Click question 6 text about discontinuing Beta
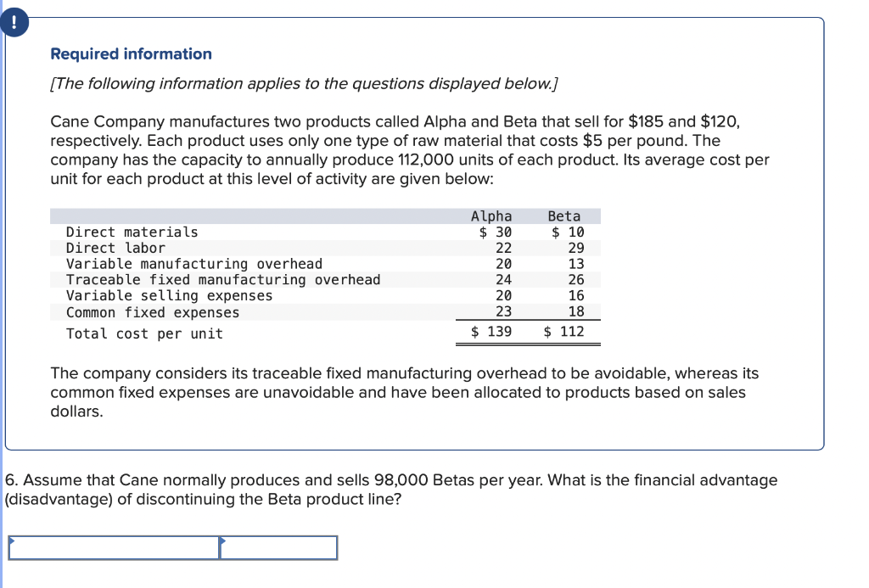Viewport: 869px width, 588px height. click(x=390, y=489)
